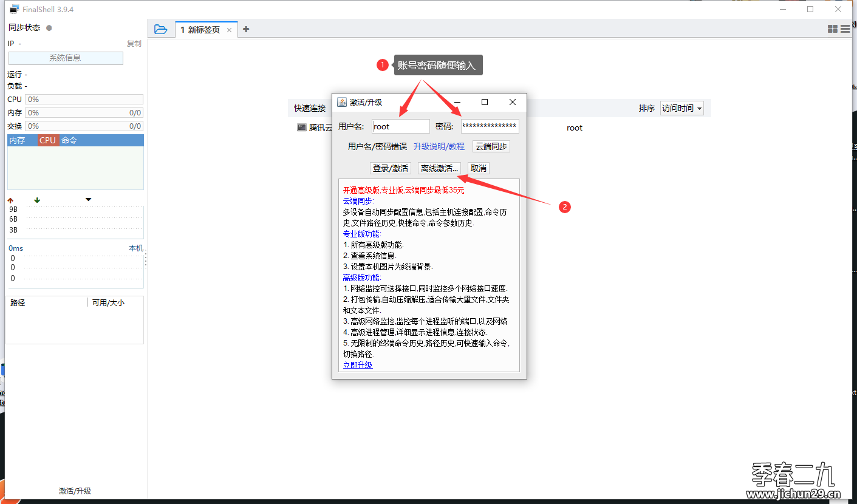857x504 pixels.
Task: Switch to list view layout icon
Action: pyautogui.click(x=845, y=29)
